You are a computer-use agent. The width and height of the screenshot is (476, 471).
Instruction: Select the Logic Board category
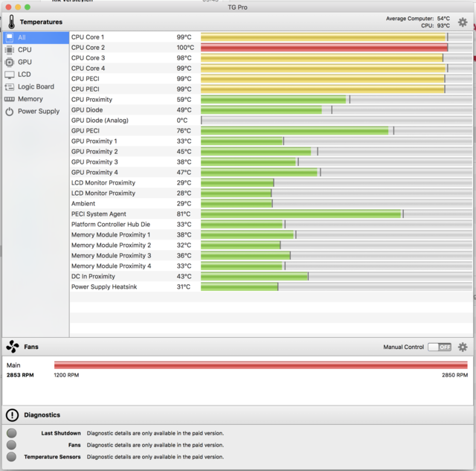(36, 87)
